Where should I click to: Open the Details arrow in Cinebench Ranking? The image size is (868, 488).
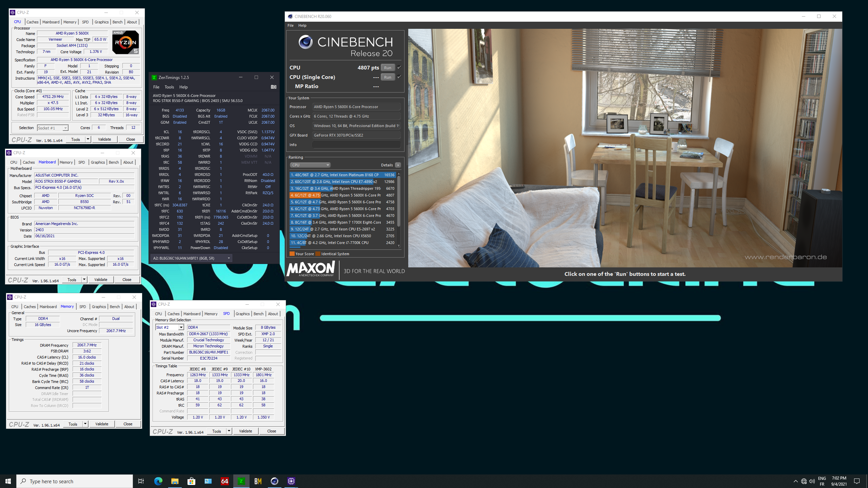[x=398, y=165]
